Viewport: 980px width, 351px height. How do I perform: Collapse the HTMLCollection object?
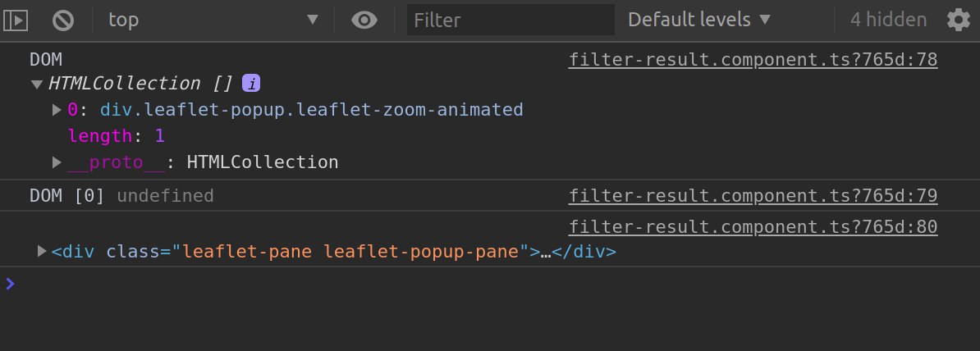tap(37, 84)
